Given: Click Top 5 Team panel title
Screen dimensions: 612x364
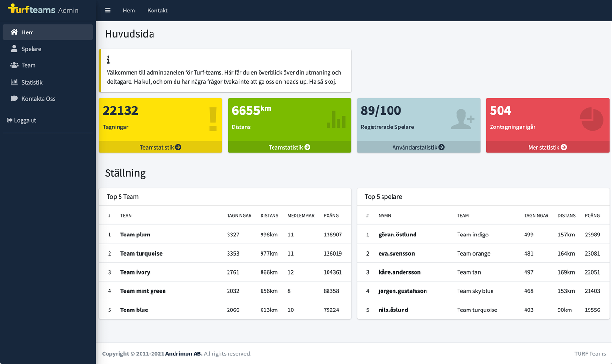Looking at the screenshot, I should [x=122, y=197].
